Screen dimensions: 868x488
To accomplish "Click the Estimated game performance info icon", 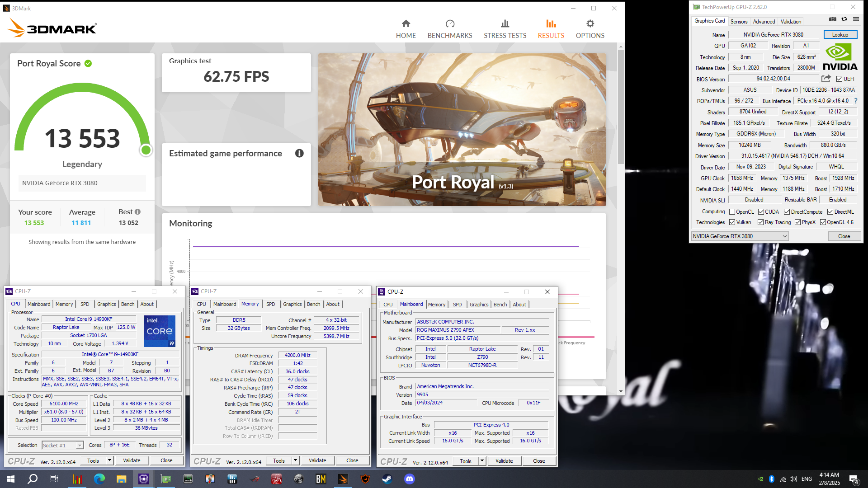I will click(x=299, y=153).
